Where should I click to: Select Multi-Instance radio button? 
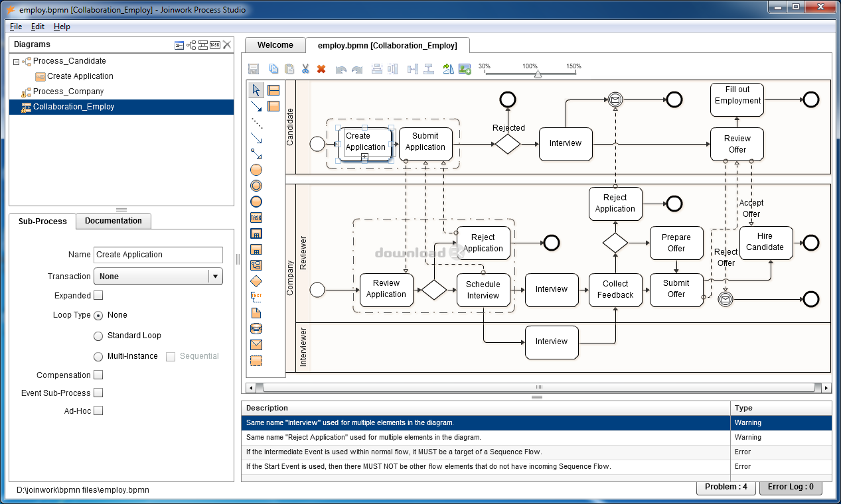(x=98, y=357)
